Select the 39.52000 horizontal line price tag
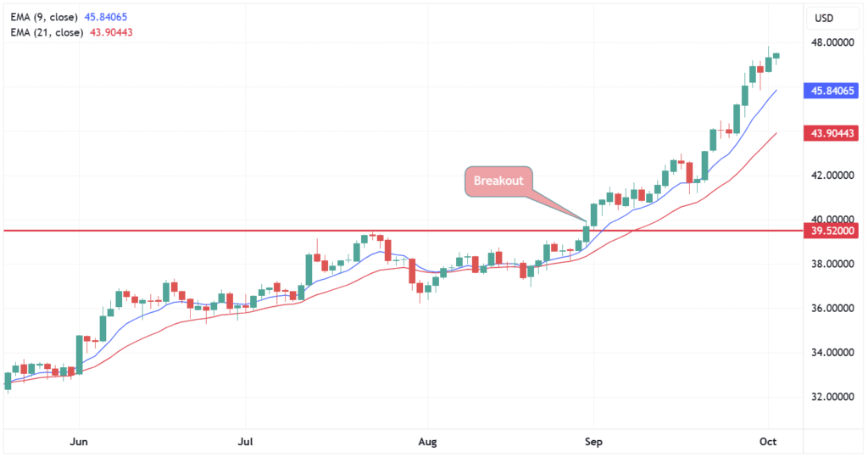 pos(831,231)
